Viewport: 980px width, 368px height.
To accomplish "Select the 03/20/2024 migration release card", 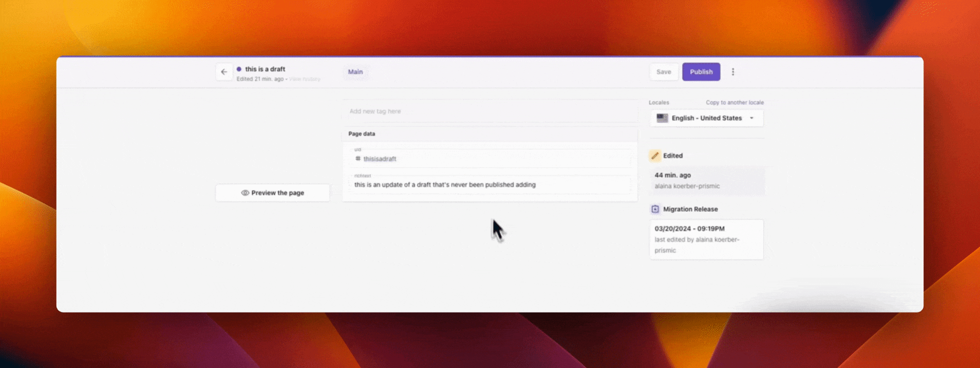I will (706, 240).
